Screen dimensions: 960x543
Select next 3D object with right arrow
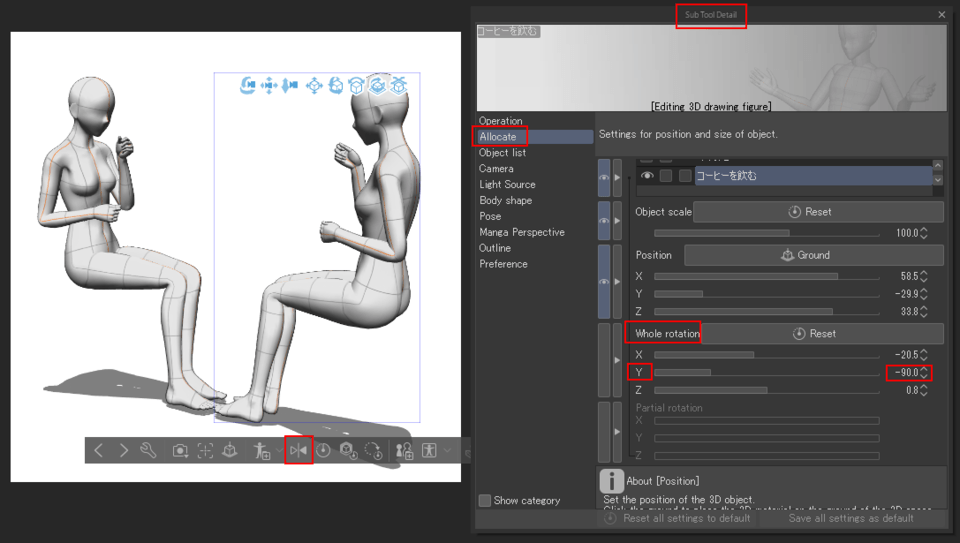pos(124,451)
